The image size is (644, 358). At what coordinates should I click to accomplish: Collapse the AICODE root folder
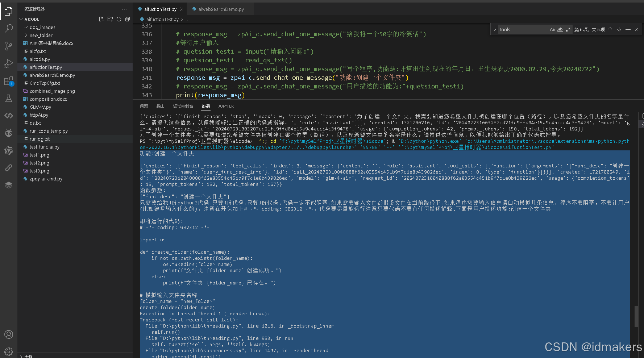(21, 19)
